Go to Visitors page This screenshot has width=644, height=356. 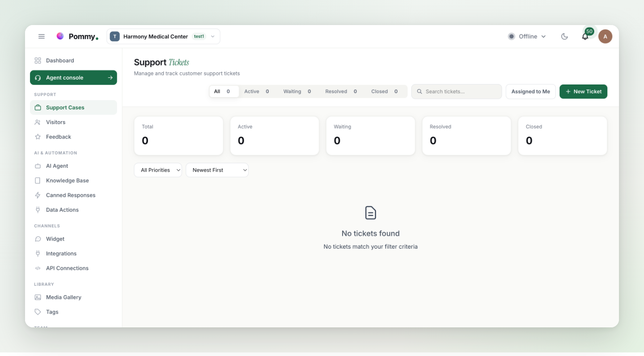tap(73, 122)
